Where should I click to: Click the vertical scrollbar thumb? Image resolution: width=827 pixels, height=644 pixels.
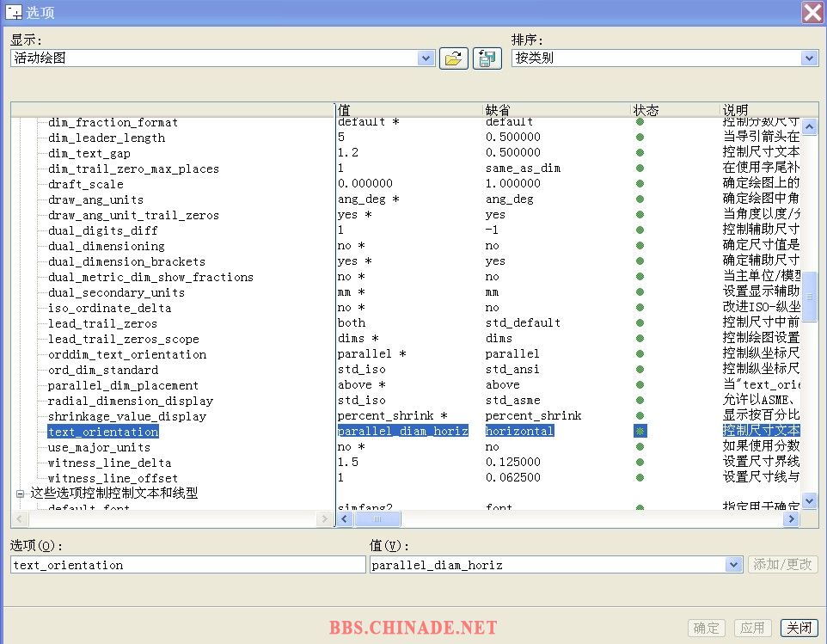tap(810, 297)
